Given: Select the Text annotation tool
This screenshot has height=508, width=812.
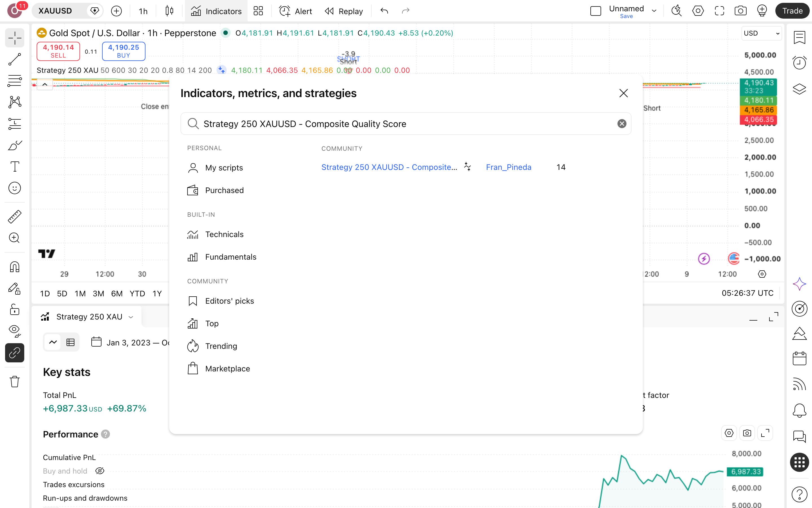Looking at the screenshot, I should pos(14,167).
